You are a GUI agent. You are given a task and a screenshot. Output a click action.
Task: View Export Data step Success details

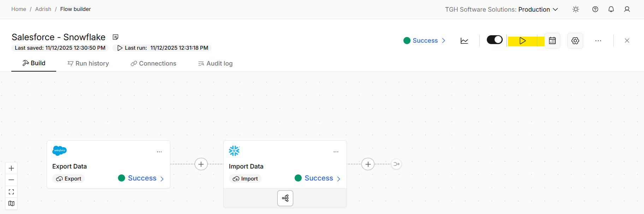tap(141, 178)
